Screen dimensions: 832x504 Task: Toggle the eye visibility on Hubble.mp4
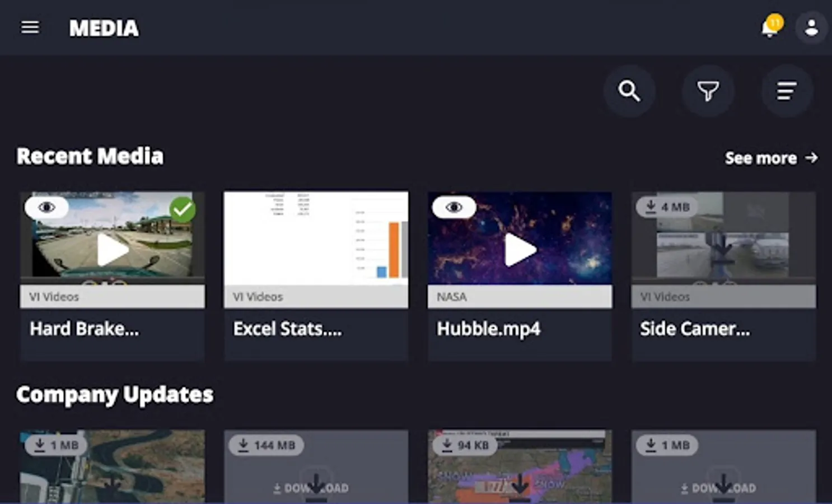tap(454, 207)
